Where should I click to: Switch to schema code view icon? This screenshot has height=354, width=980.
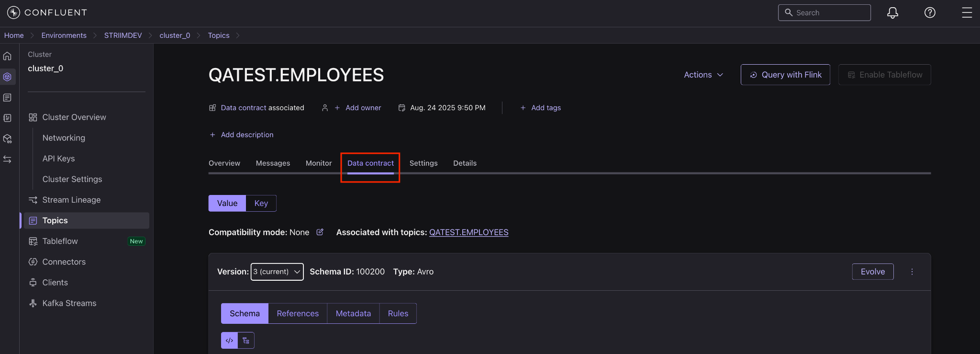click(x=229, y=341)
